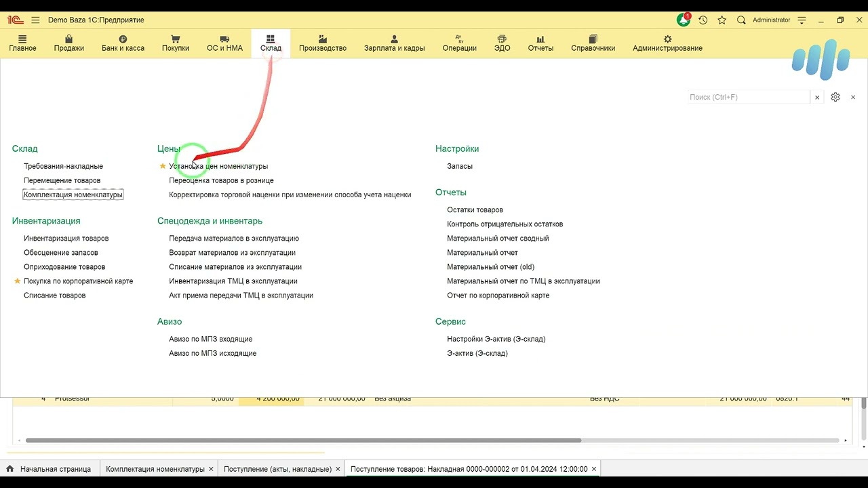Open the Операции section
The image size is (868, 488).
[x=460, y=43]
